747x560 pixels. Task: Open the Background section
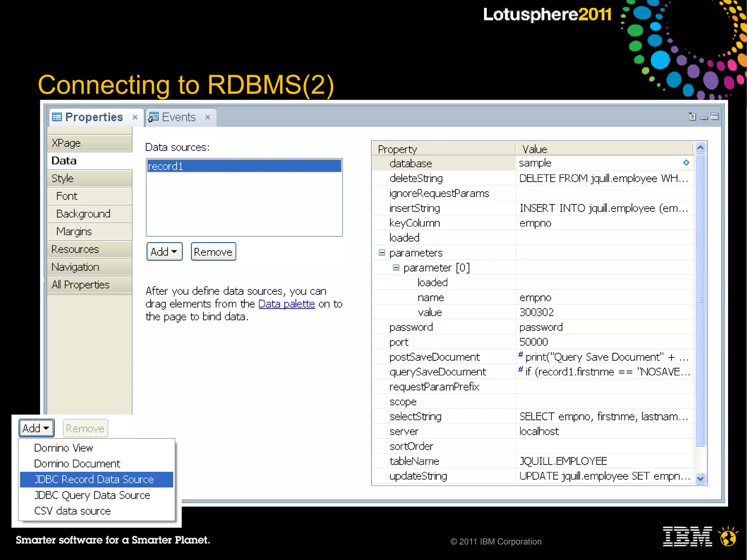tap(90, 214)
